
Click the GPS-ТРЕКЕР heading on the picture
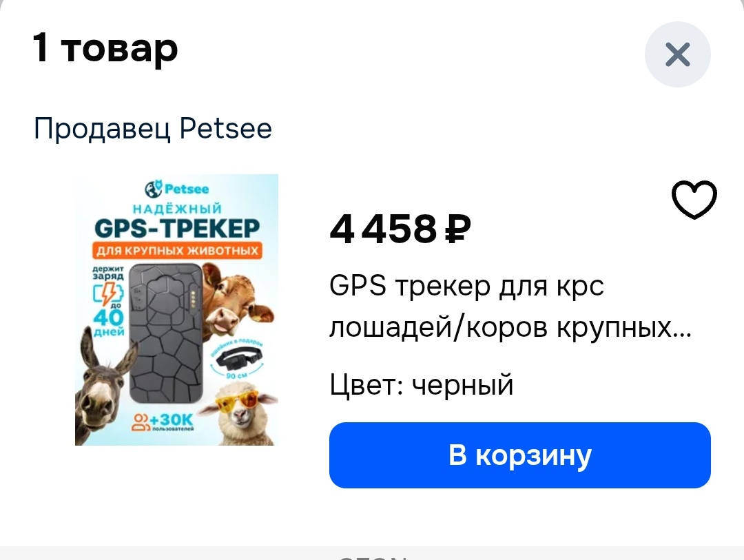pyautogui.click(x=177, y=228)
